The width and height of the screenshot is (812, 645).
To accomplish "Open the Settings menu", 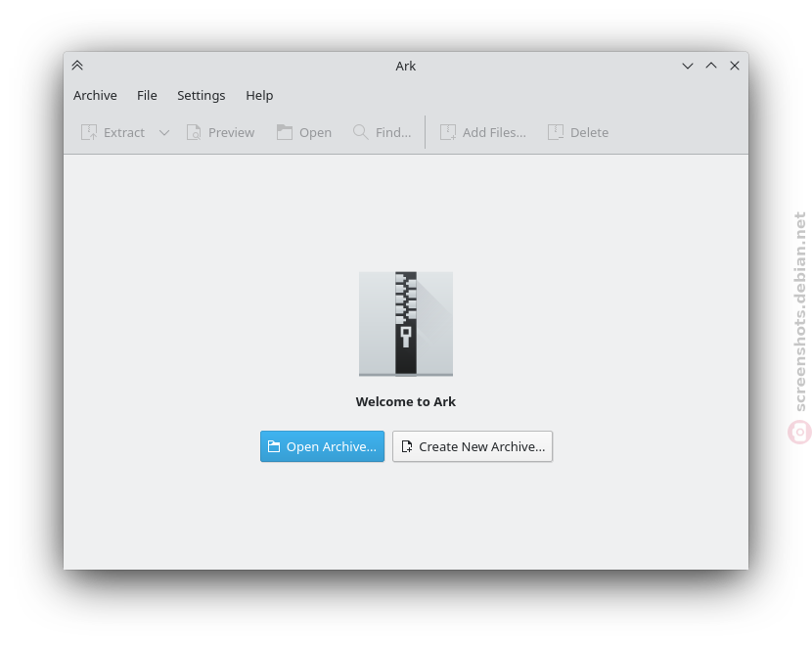I will (x=201, y=95).
